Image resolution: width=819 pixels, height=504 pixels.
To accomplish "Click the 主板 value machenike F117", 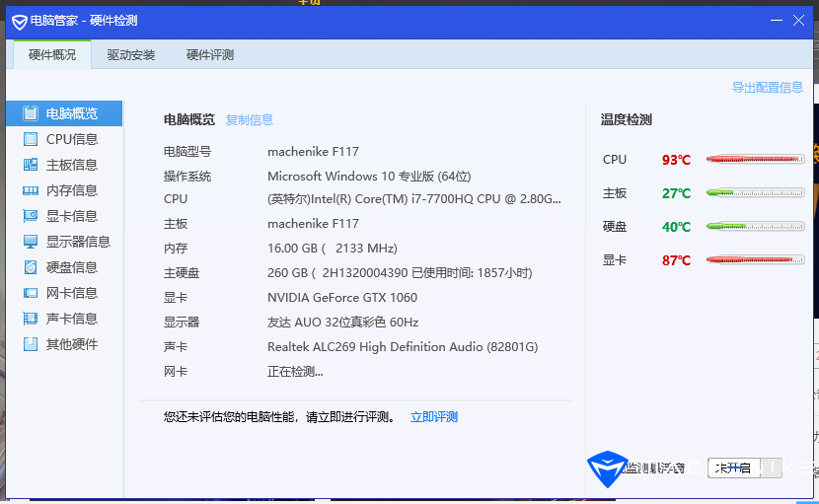I will point(314,224).
